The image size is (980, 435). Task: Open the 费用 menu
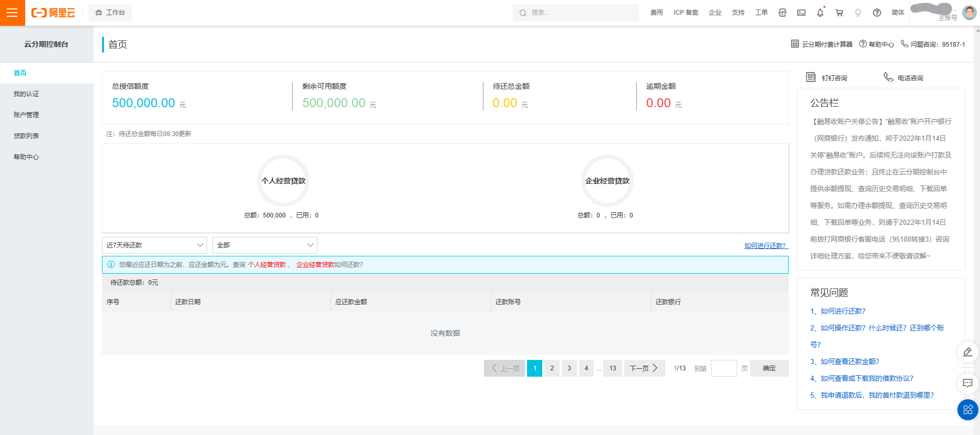pyautogui.click(x=656, y=13)
